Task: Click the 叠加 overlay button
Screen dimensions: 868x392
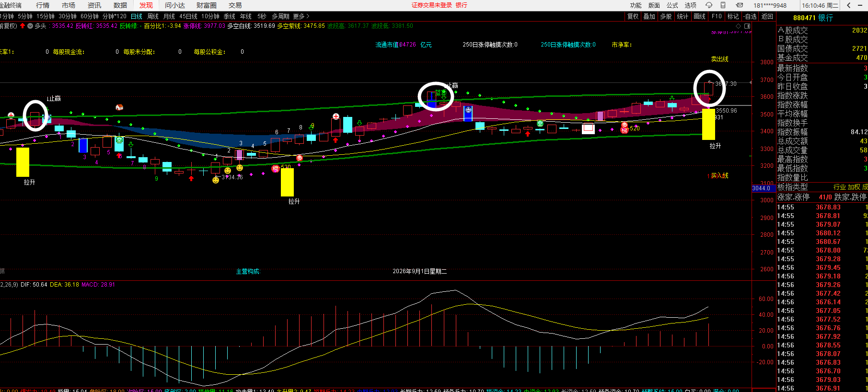Action: 649,16
